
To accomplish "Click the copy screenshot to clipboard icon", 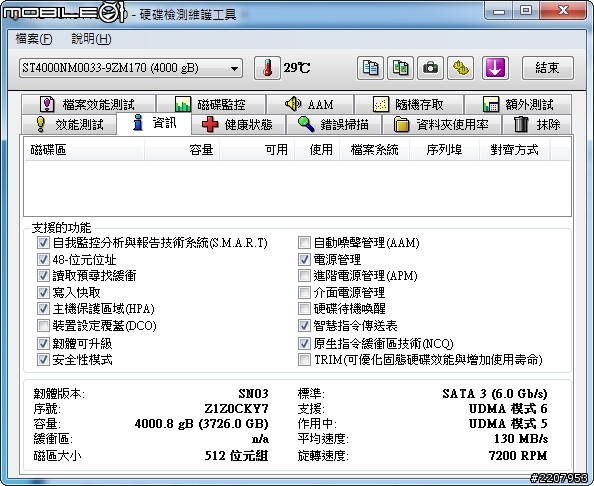I will pyautogui.click(x=400, y=68).
